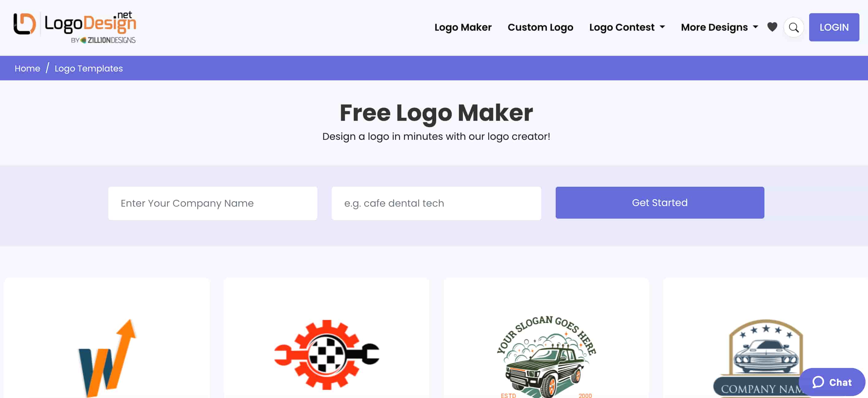Select the green pickup truck logo template
This screenshot has width=868, height=398.
click(x=546, y=338)
